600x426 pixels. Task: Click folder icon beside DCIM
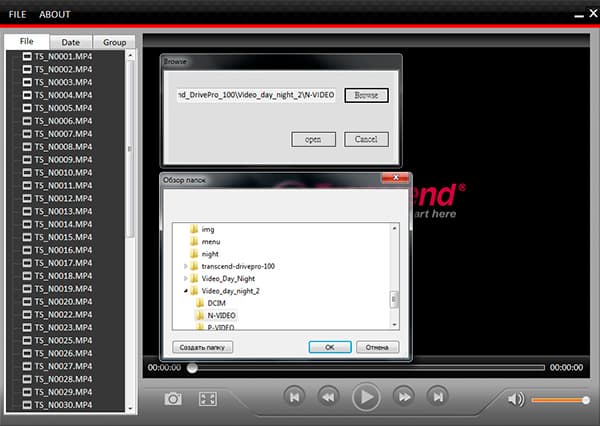coord(200,303)
